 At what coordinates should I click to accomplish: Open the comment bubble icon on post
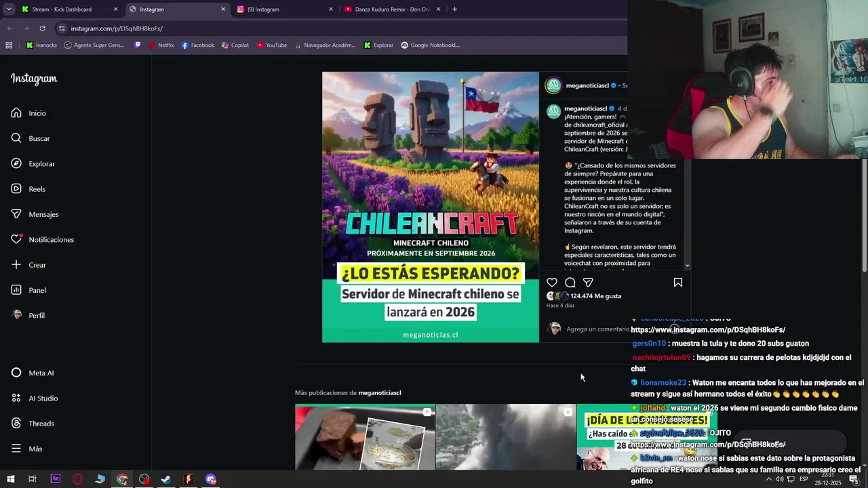(x=570, y=283)
